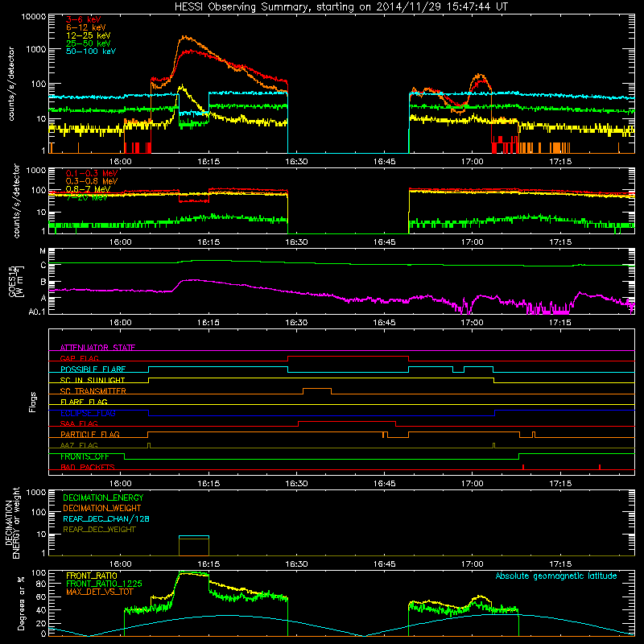644x644 pixels.
Task: Click the Degrees or % axis title
Action: pyautogui.click(x=21, y=604)
